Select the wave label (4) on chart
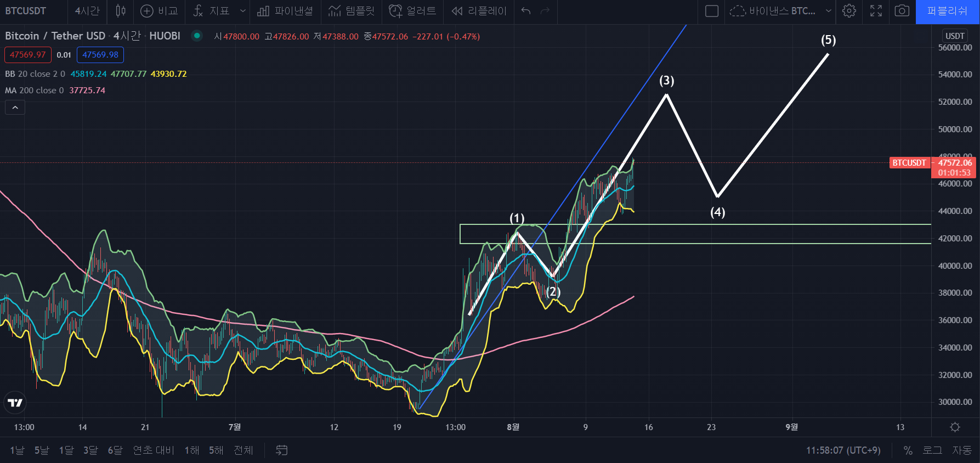 (x=717, y=212)
